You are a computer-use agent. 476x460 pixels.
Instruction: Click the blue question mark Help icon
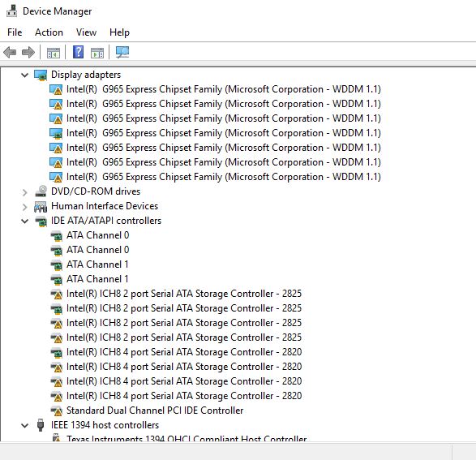click(79, 52)
